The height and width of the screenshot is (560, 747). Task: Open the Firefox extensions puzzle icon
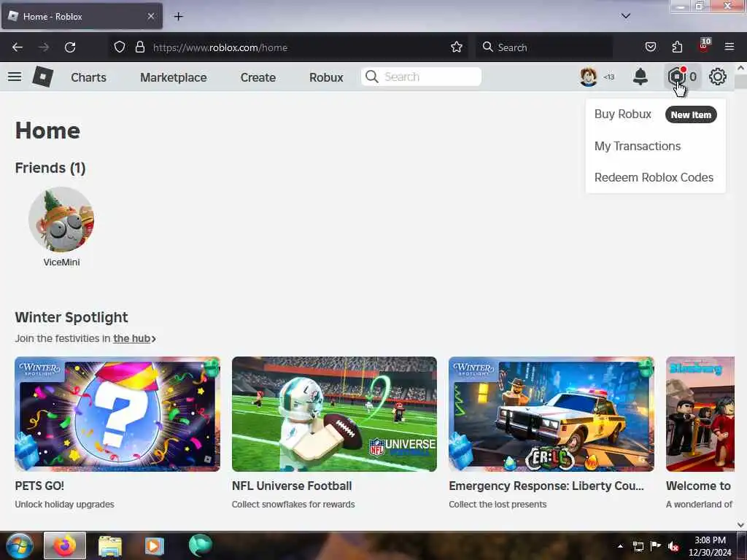[677, 47]
